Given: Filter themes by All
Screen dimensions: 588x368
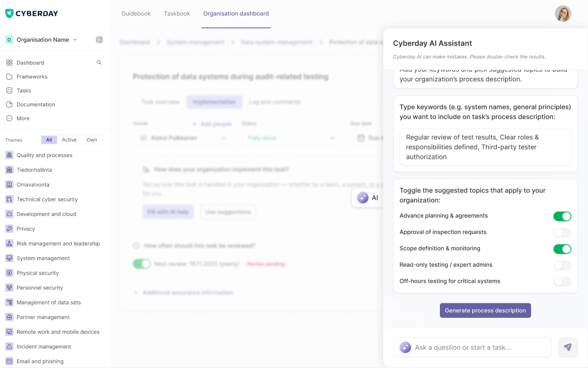Looking at the screenshot, I should click(x=49, y=140).
